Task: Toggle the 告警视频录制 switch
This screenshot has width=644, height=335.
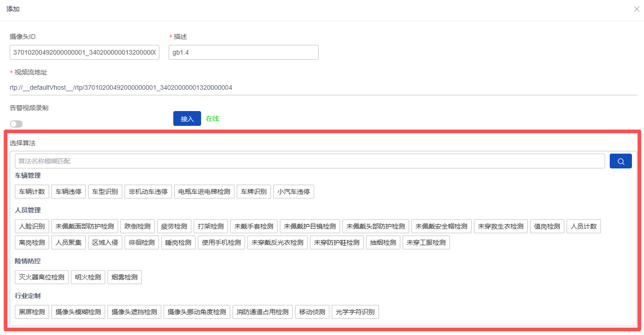Action: coord(16,124)
